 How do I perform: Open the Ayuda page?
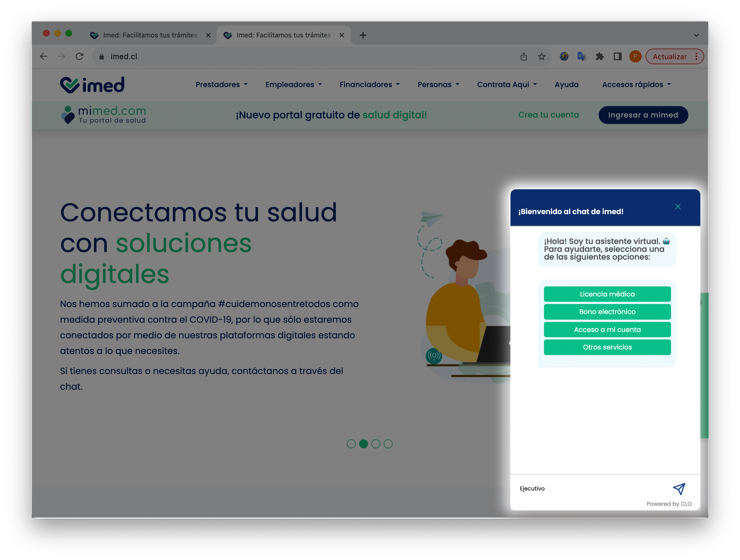pos(566,85)
